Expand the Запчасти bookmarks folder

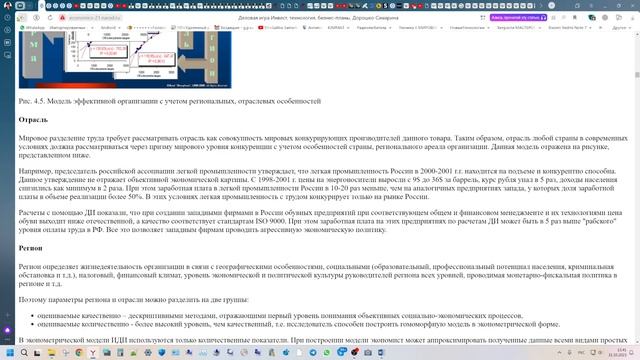point(519,28)
